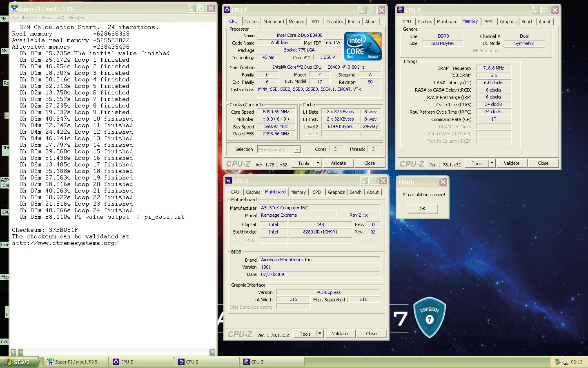Click the BIOS date 07/27/2009 field

point(320,274)
